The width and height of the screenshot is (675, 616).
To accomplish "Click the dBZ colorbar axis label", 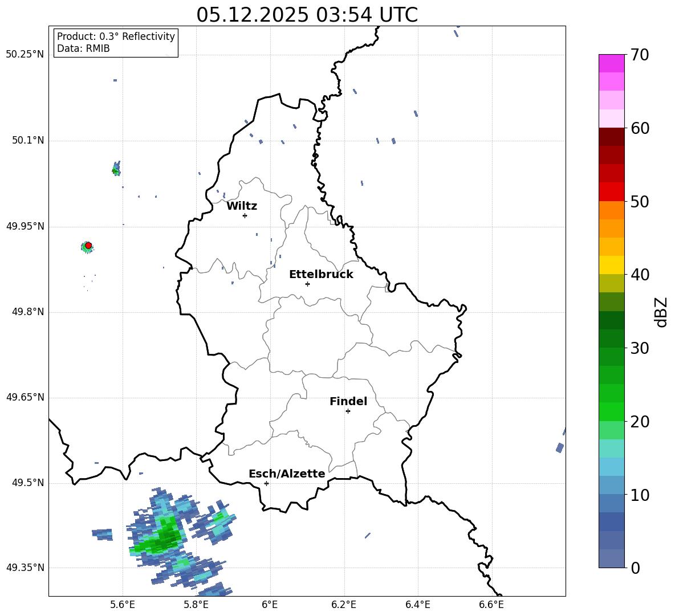I will coord(661,312).
